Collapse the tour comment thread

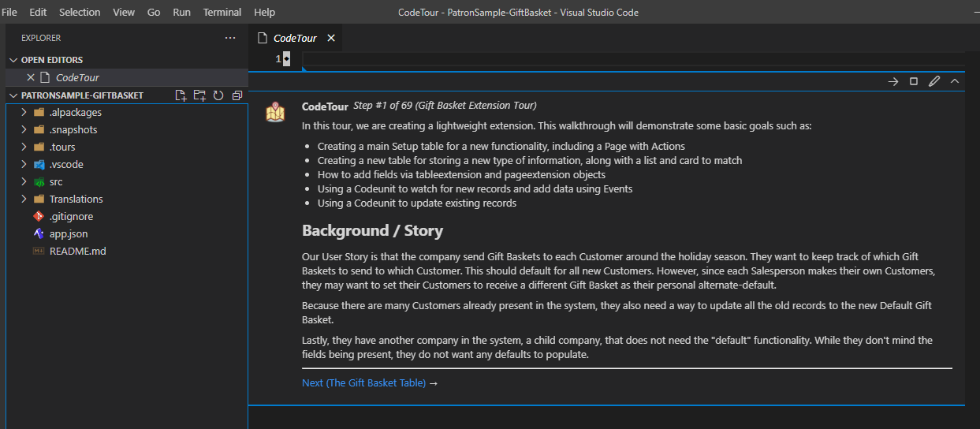pos(955,81)
